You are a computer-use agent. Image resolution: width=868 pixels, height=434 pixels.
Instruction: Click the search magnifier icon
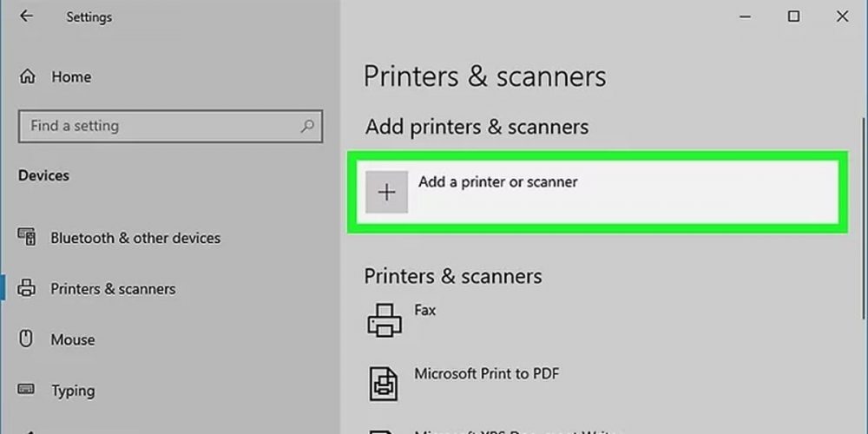coord(307,126)
